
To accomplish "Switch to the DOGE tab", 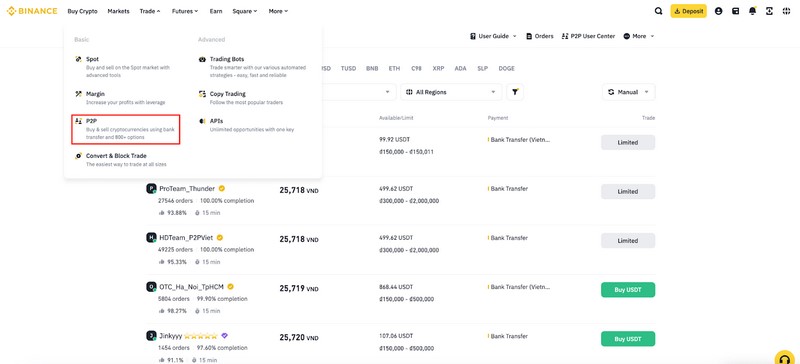I will [507, 68].
